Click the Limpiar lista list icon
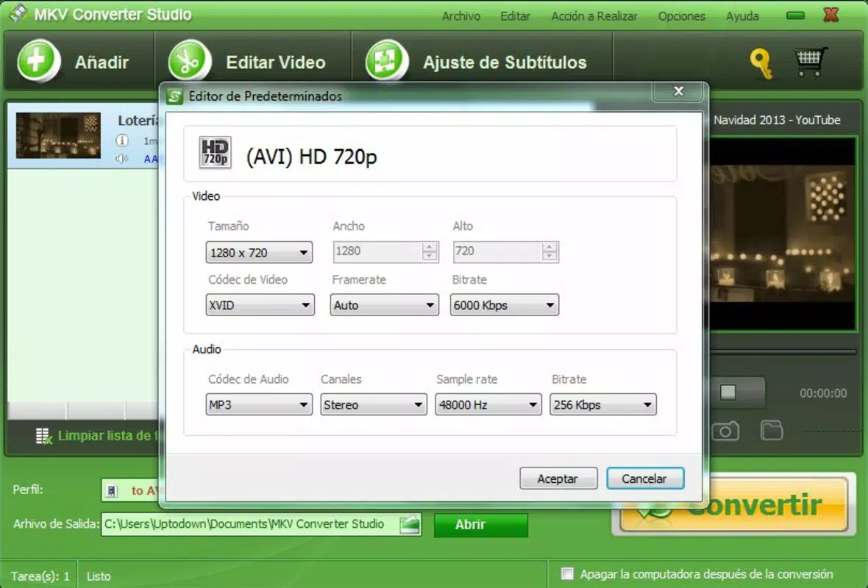This screenshot has width=868, height=588. tap(43, 437)
